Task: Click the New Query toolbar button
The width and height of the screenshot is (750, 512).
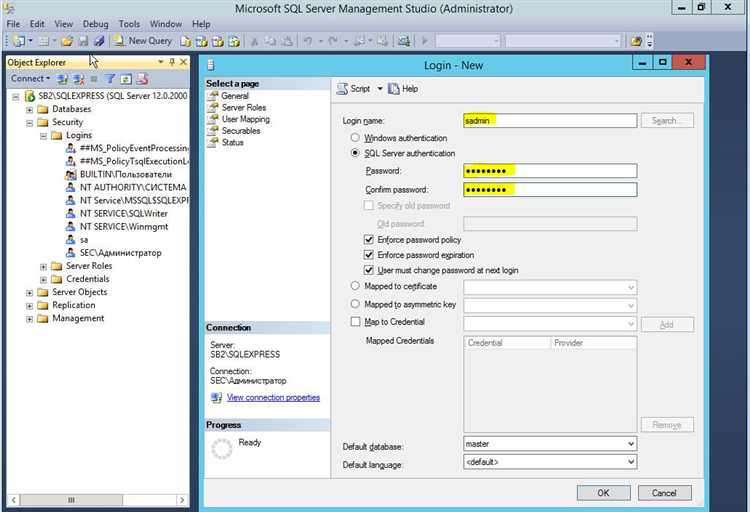Action: 143,41
